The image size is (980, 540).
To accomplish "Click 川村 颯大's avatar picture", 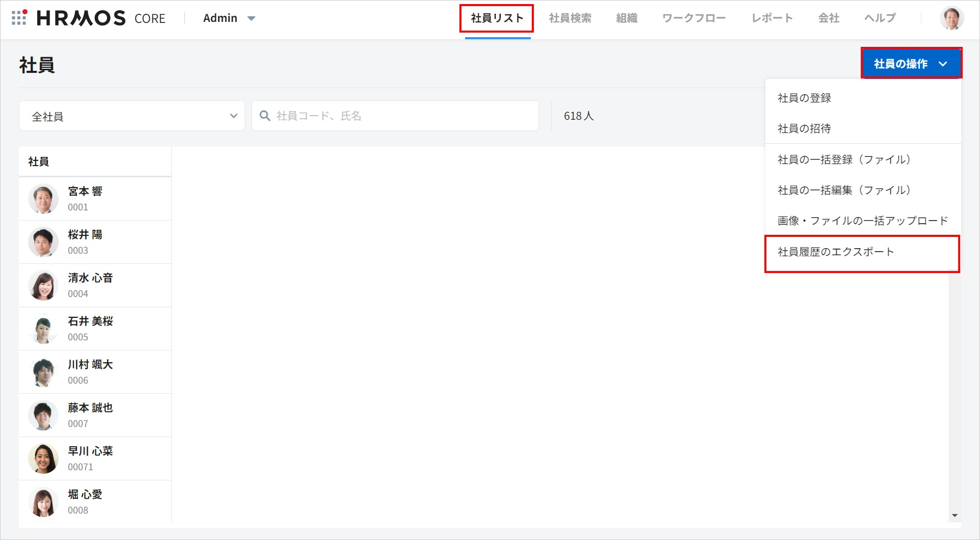I will click(43, 372).
